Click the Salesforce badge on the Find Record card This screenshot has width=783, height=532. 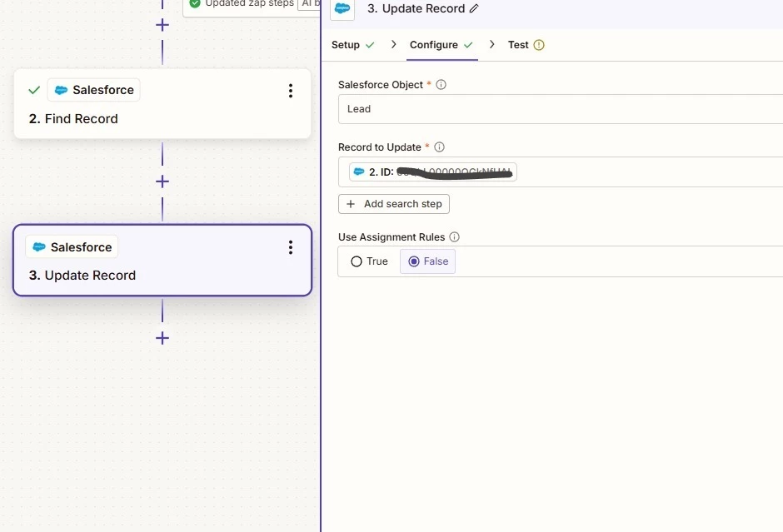tap(94, 90)
